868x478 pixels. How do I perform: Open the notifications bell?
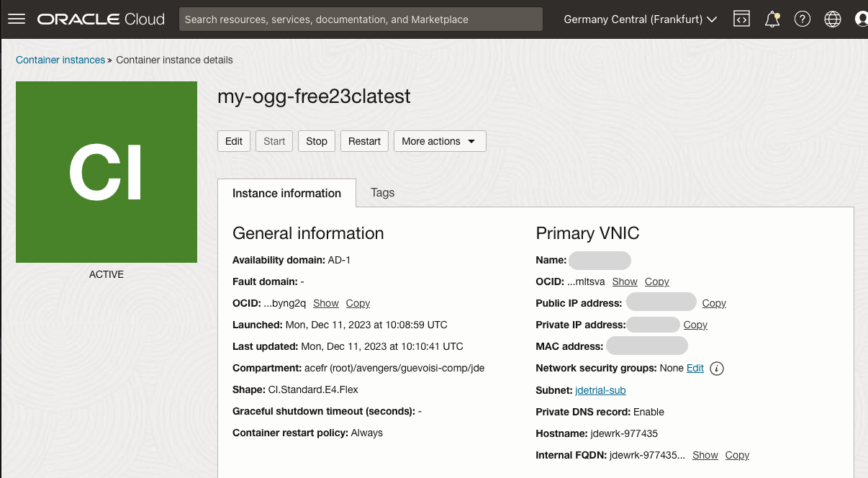tap(772, 19)
